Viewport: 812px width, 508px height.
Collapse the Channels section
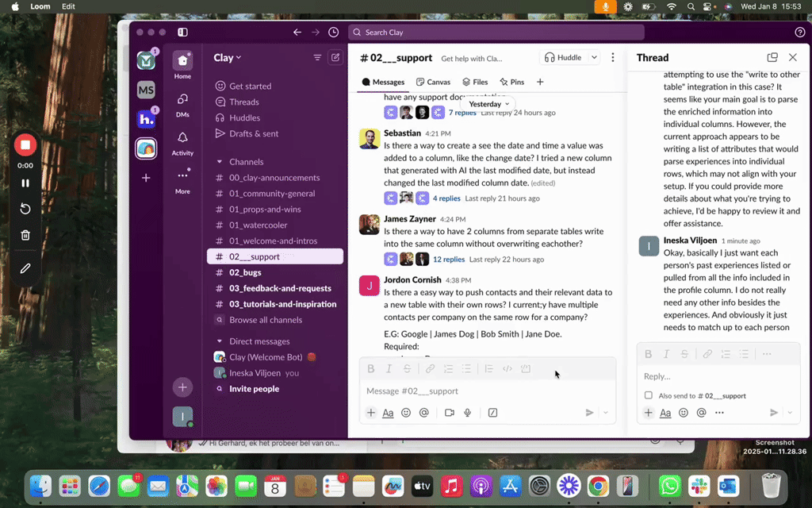tap(220, 162)
